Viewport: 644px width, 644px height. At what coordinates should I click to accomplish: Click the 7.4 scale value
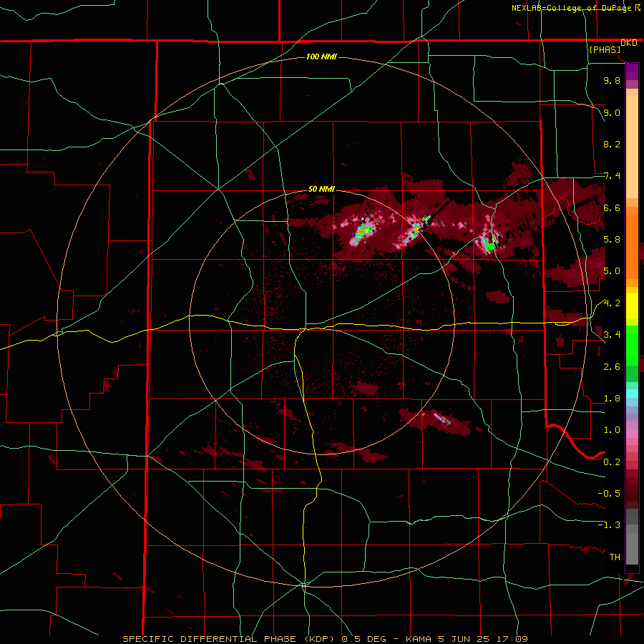(x=612, y=176)
